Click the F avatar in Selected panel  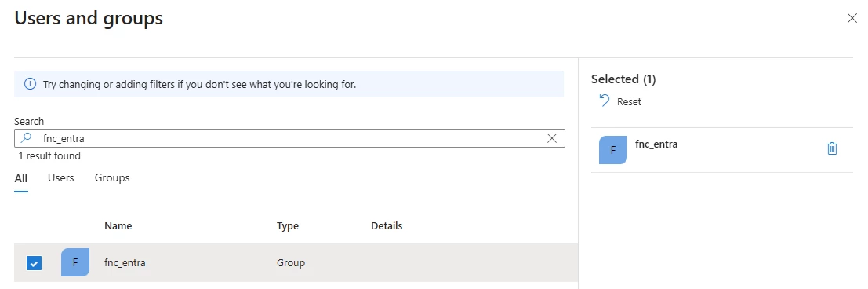pos(613,150)
